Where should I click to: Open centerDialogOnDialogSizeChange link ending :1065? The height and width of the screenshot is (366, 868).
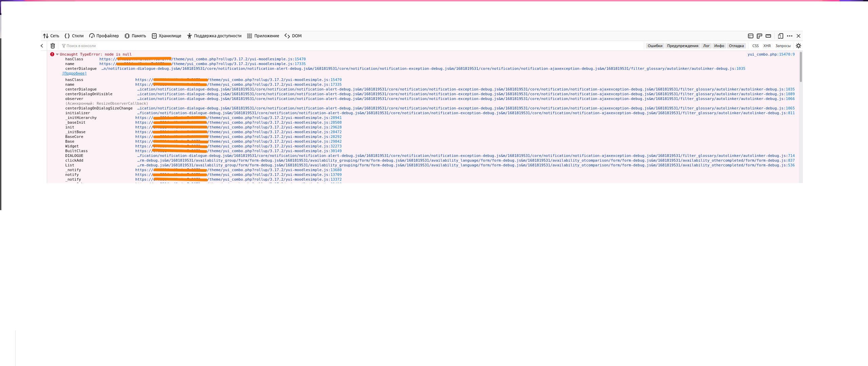click(466, 108)
